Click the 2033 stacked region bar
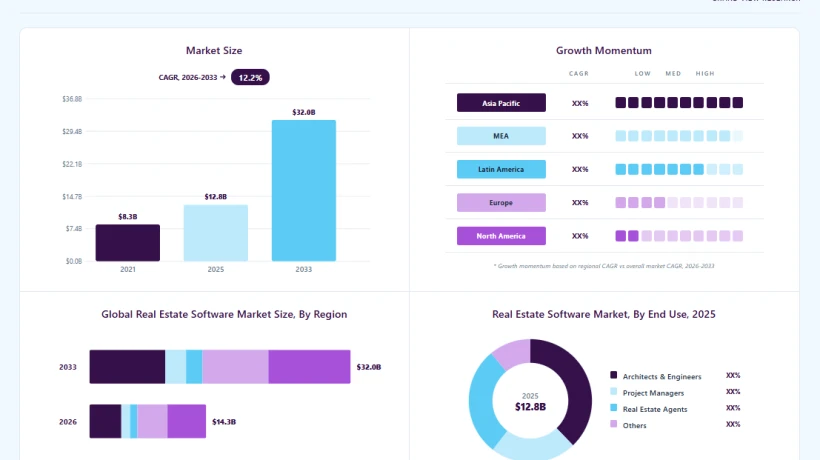Screen dimensions: 820x460 pyautogui.click(x=220, y=366)
